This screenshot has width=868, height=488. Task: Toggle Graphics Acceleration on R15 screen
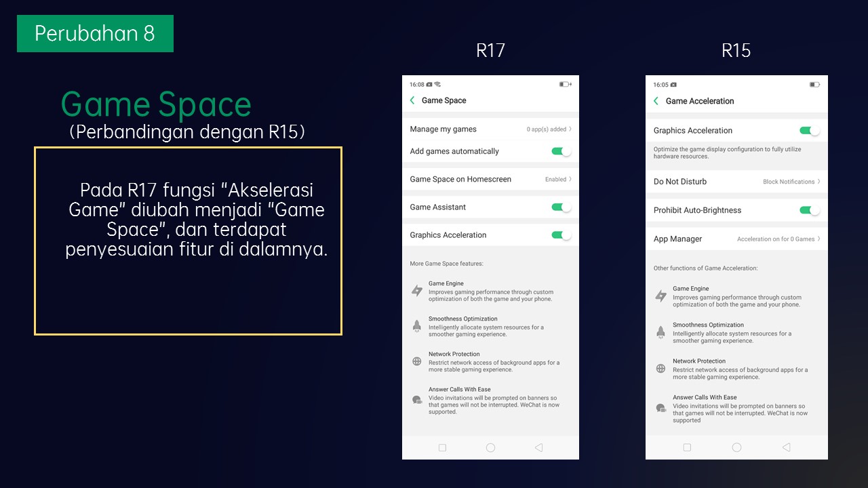tap(809, 131)
